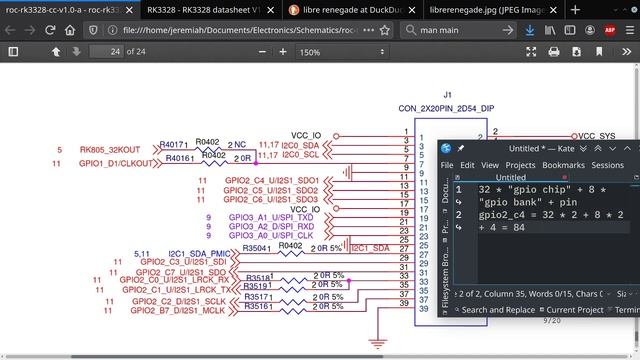Open the Adblock Plus extension
Viewport: 640px width, 360px height.
[x=610, y=30]
